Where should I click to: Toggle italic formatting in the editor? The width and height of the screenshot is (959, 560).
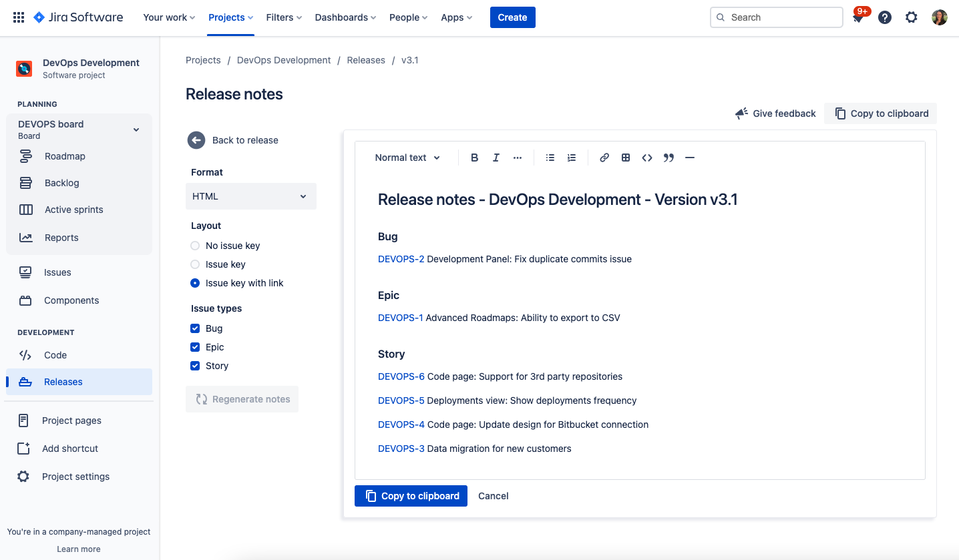click(x=496, y=158)
